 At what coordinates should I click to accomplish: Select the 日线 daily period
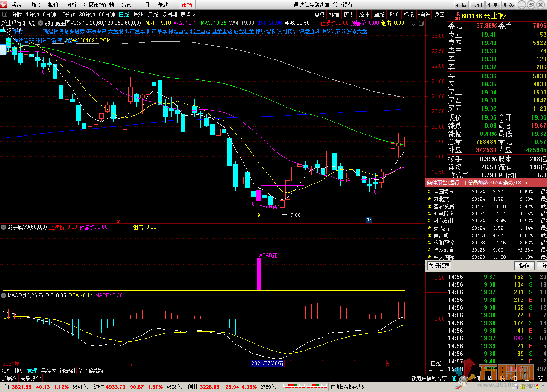124,15
